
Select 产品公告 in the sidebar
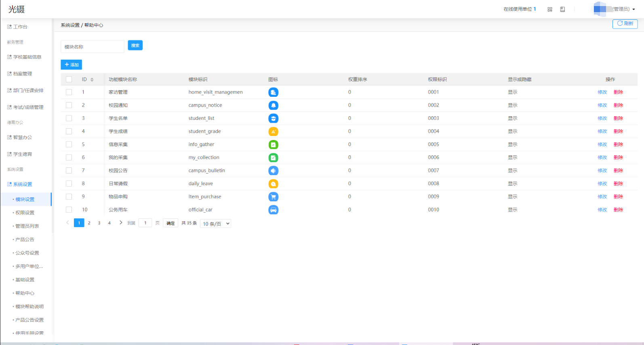point(25,240)
